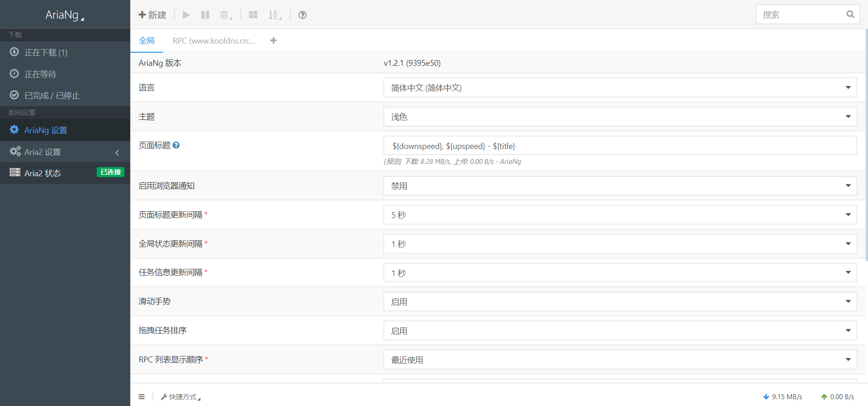Click the pause task icon

click(205, 15)
